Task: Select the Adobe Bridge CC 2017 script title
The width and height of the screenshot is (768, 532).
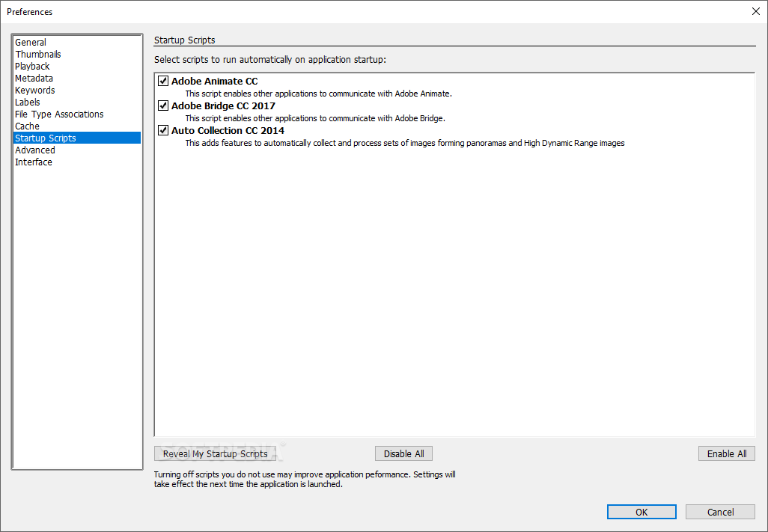Action: pos(223,106)
